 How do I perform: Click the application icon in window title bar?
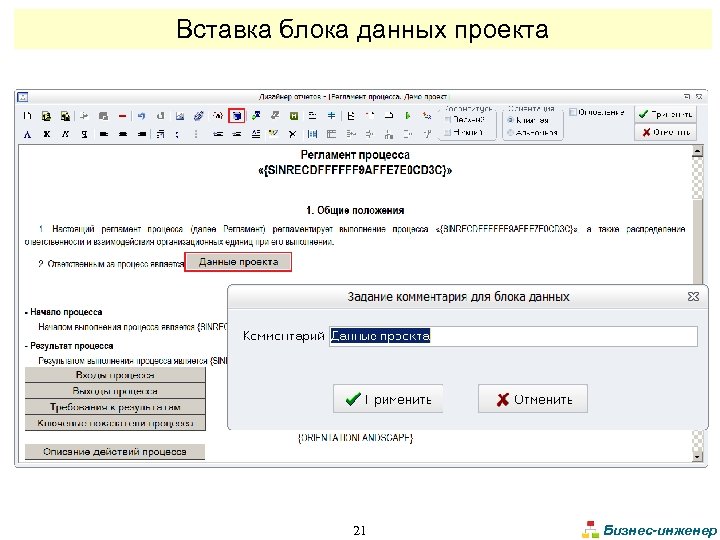pos(22,97)
